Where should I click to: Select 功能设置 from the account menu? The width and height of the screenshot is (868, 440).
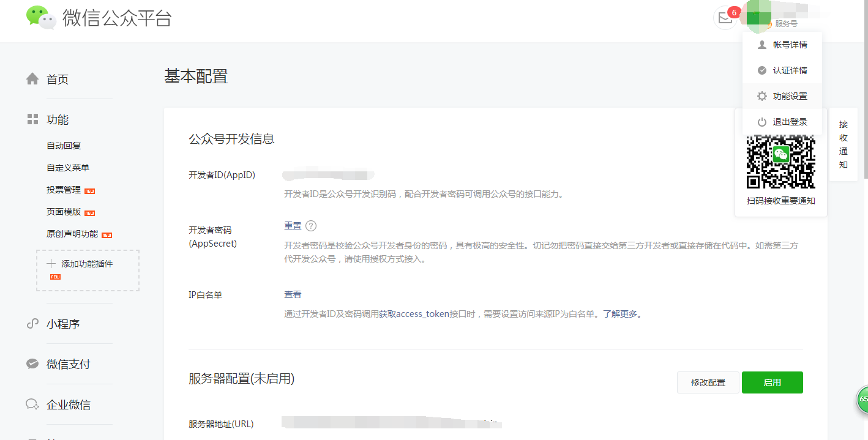point(782,96)
